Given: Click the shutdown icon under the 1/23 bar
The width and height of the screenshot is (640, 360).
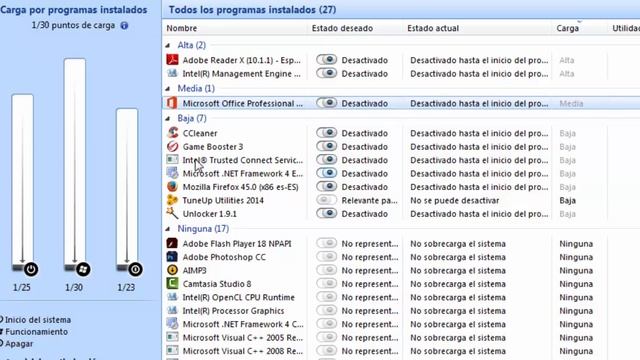Looking at the screenshot, I should click(135, 269).
